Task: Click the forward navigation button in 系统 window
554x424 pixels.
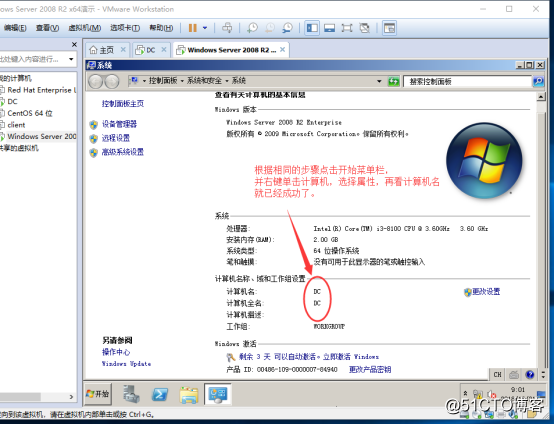Action: (112, 82)
